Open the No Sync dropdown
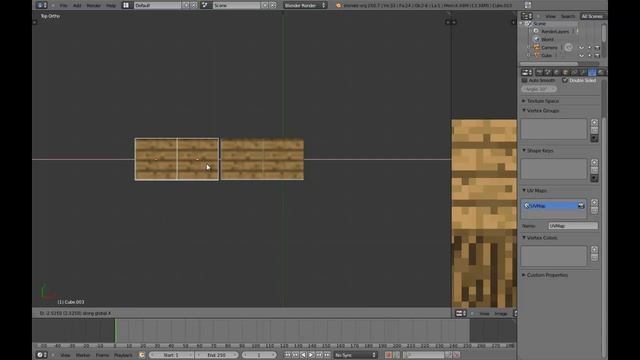This screenshot has width=640, height=360. click(355, 355)
